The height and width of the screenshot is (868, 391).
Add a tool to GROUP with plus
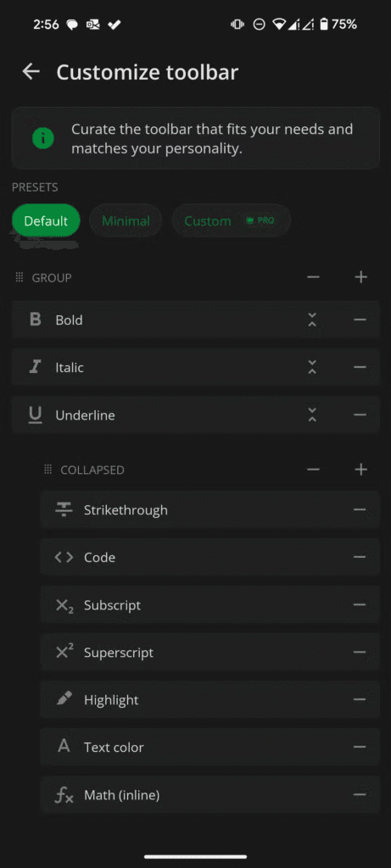click(x=361, y=277)
